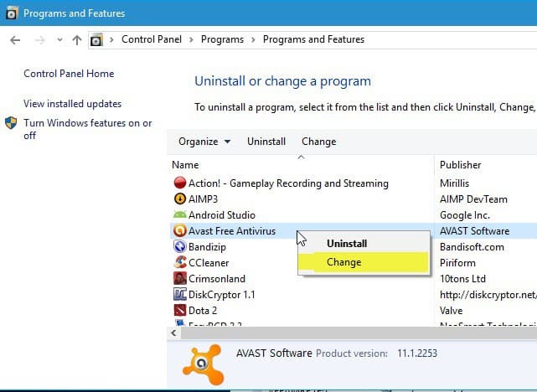Sort by the Publisher column header

[x=460, y=165]
